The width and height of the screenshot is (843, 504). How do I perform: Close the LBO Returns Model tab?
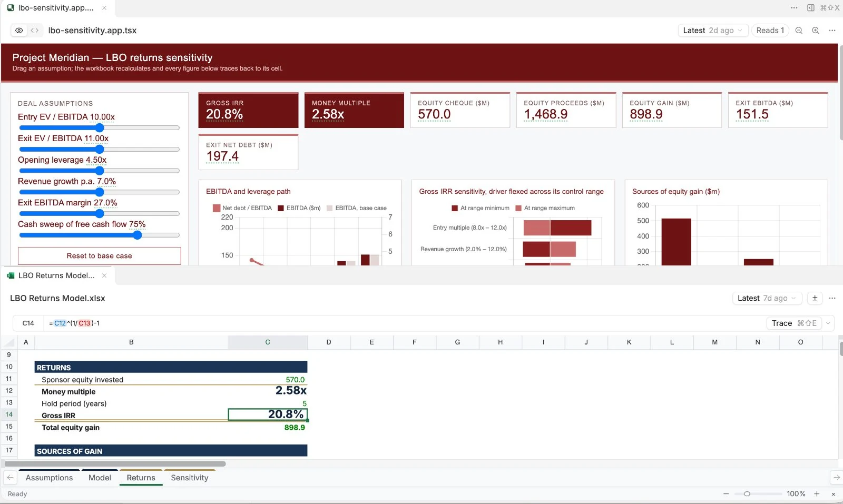click(x=104, y=275)
